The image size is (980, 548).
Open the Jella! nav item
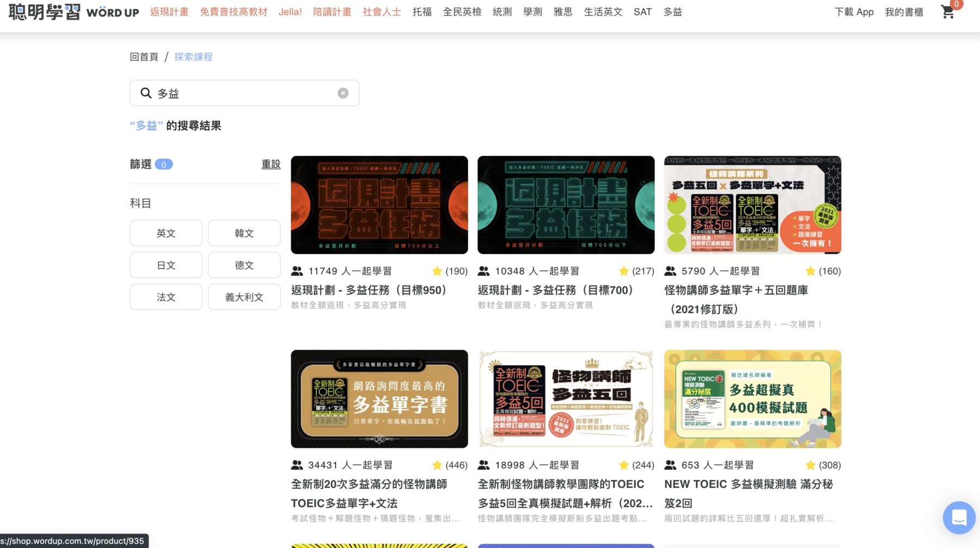tap(290, 12)
